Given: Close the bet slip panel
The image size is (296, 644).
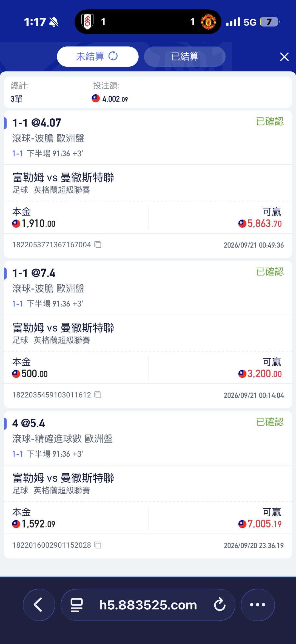Looking at the screenshot, I should [x=284, y=57].
